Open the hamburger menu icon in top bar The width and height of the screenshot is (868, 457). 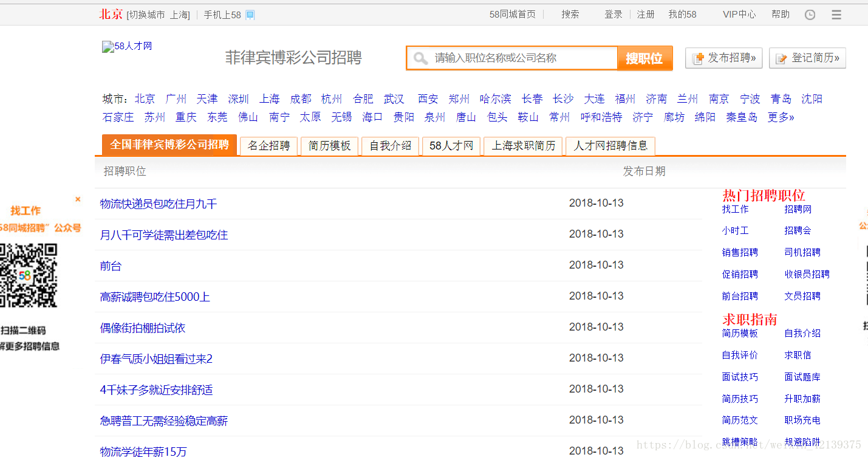pos(836,15)
